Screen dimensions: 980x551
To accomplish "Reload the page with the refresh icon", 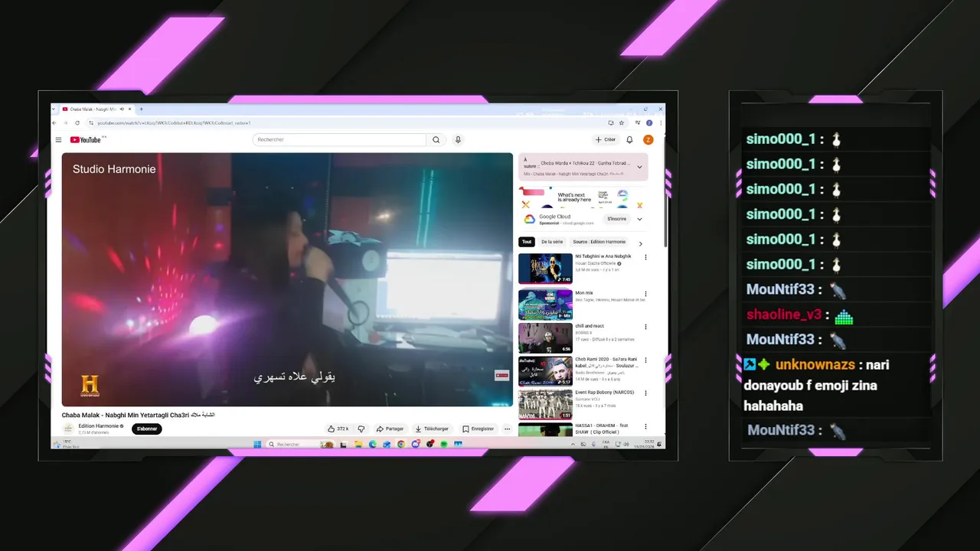I will [x=77, y=122].
